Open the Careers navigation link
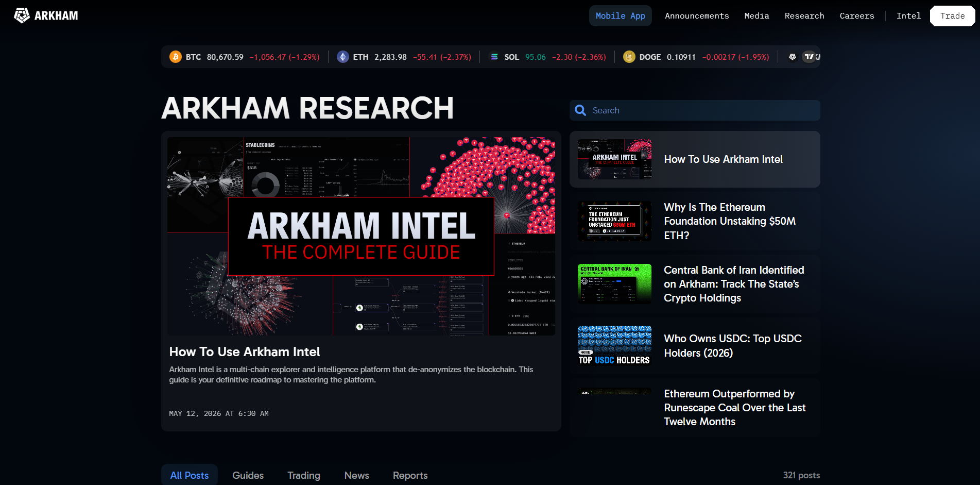This screenshot has width=980, height=485. point(857,15)
